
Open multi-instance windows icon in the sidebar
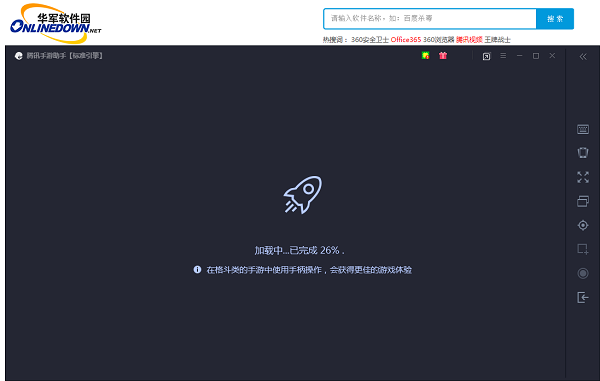point(583,201)
